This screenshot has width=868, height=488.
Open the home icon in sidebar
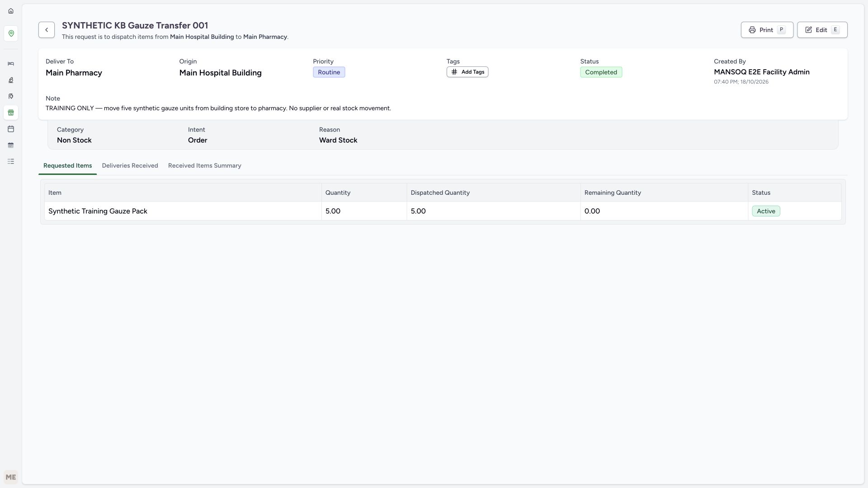[x=11, y=11]
